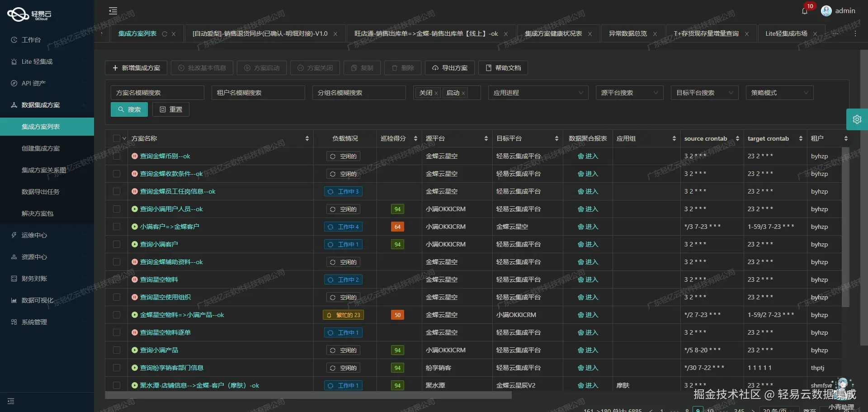Expand the 运维中心 sidebar menu
The image size is (868, 412).
pyautogui.click(x=47, y=235)
